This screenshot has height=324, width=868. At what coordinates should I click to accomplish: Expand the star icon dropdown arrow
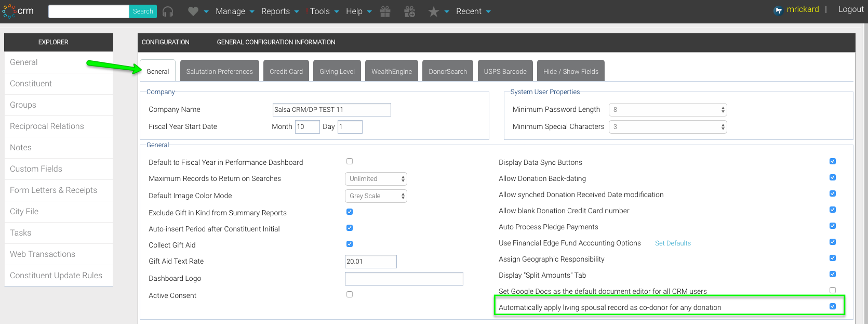447,11
